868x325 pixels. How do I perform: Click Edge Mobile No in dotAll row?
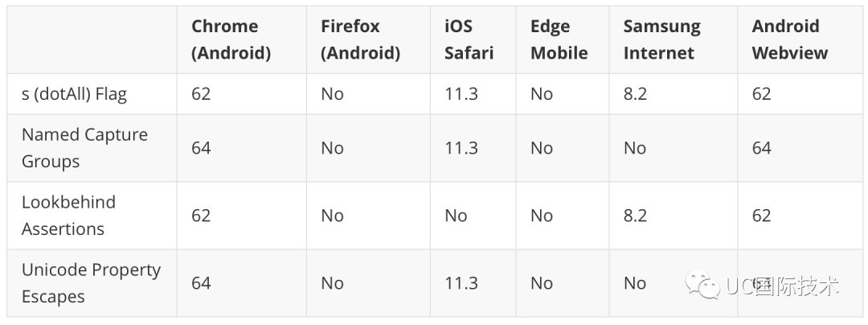[x=542, y=93]
